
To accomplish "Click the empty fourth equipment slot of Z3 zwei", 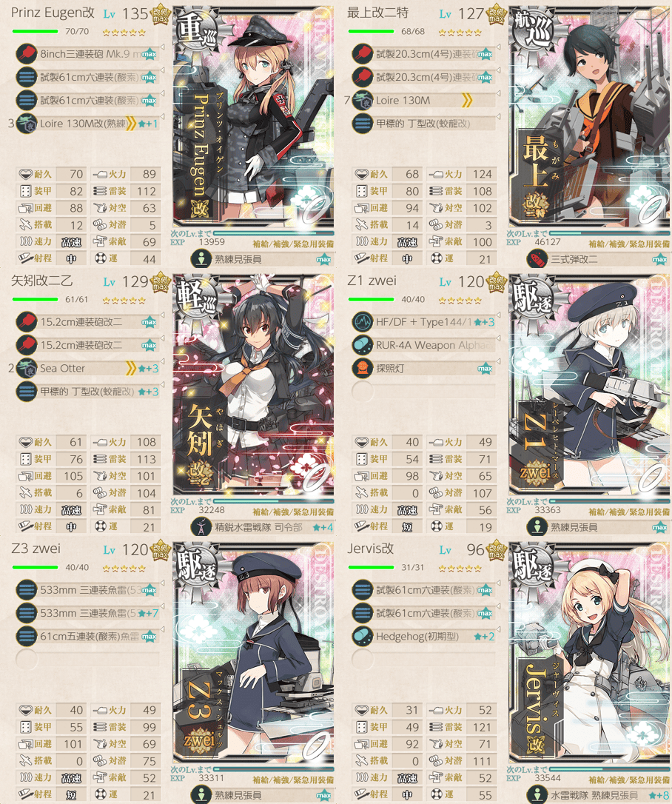I will coord(26,660).
